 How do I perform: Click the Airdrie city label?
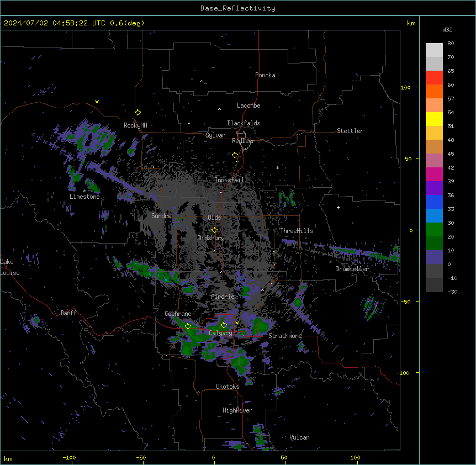(x=223, y=297)
